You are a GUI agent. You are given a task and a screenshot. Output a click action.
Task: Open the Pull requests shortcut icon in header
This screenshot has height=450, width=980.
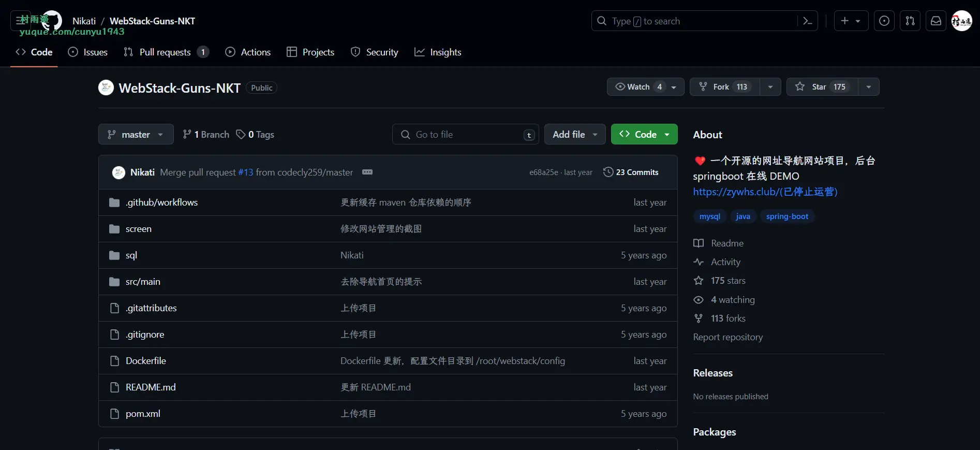[910, 21]
